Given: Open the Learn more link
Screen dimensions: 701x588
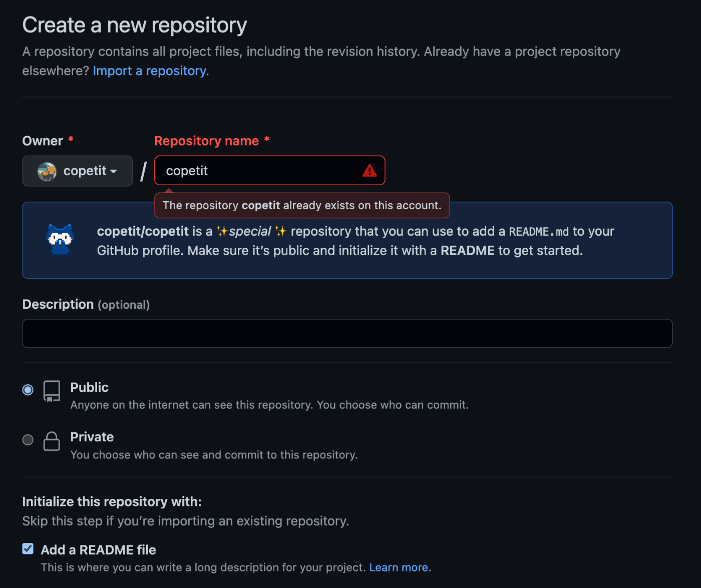Looking at the screenshot, I should 400,567.
